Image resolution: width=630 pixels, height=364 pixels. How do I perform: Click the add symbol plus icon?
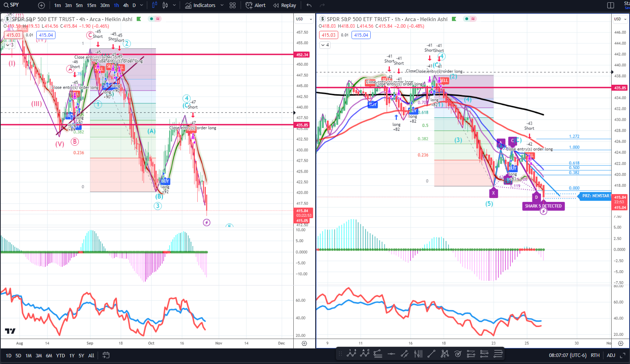(x=41, y=5)
